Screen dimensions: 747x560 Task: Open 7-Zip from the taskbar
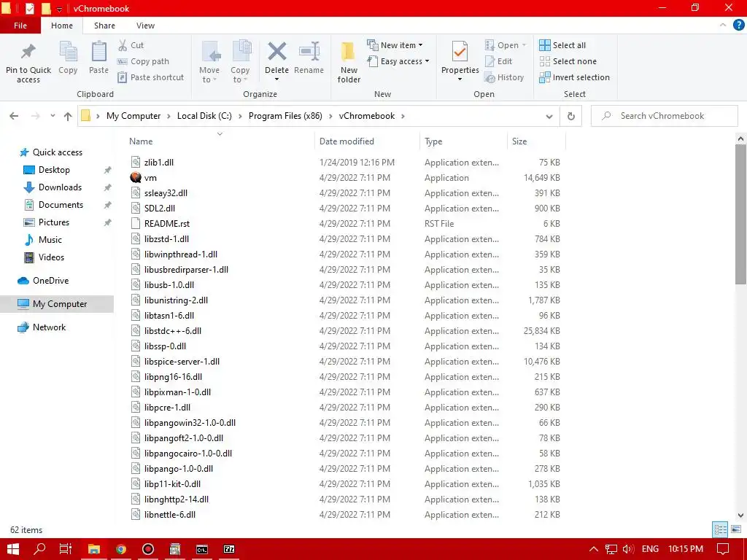click(229, 549)
